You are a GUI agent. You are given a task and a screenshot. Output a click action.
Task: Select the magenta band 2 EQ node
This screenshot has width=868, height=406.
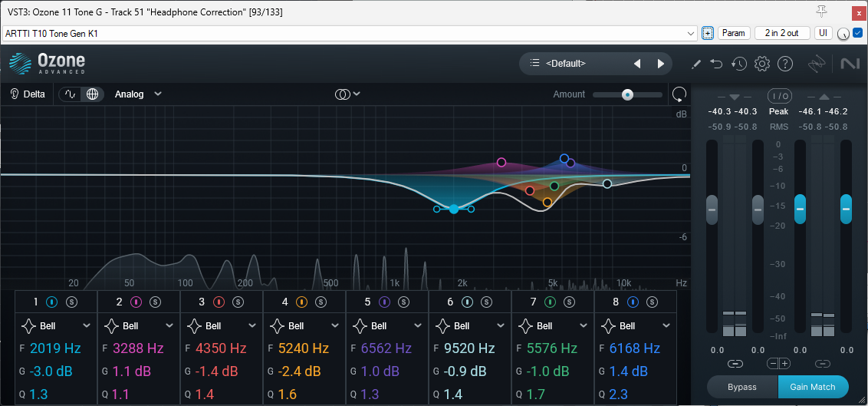[x=501, y=162]
